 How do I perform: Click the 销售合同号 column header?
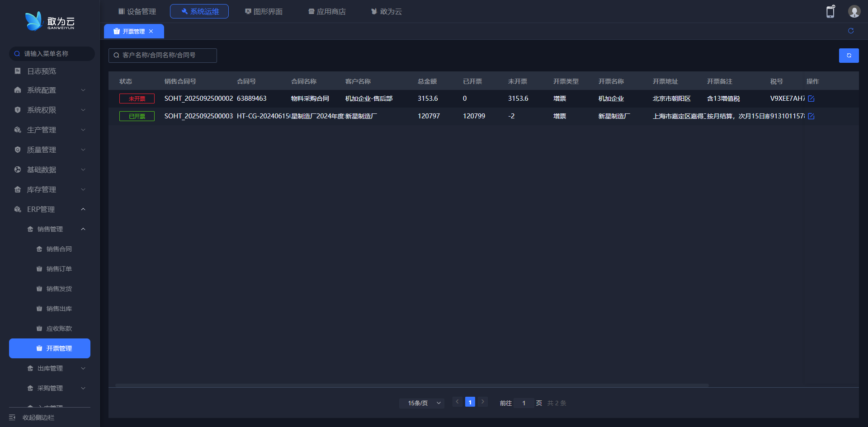pyautogui.click(x=180, y=81)
